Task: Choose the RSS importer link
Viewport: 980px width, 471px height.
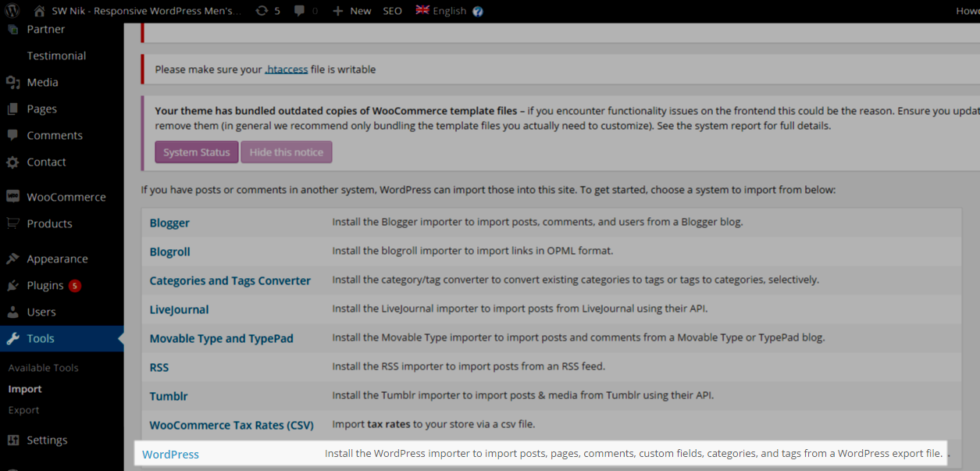Action: point(159,367)
